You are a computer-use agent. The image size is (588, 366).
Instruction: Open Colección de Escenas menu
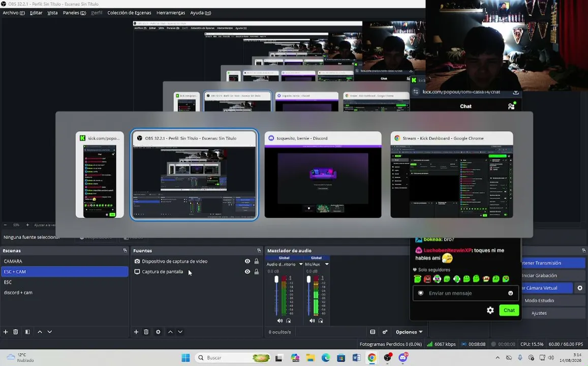point(130,13)
